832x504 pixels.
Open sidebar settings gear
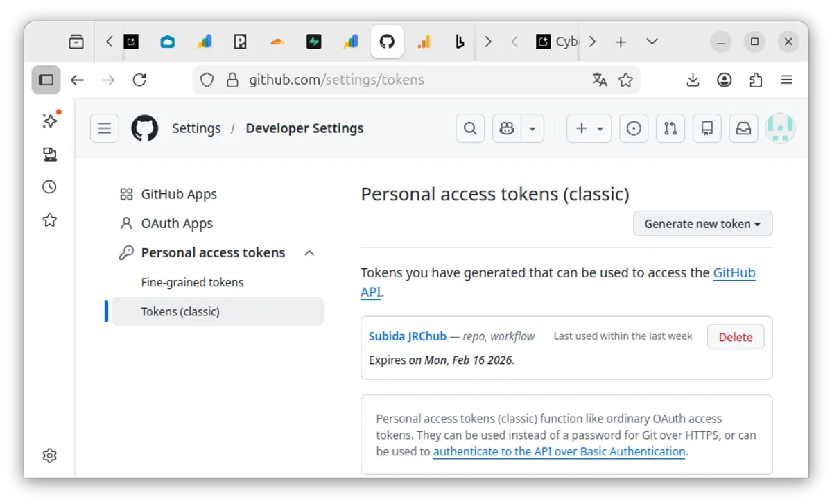[50, 455]
